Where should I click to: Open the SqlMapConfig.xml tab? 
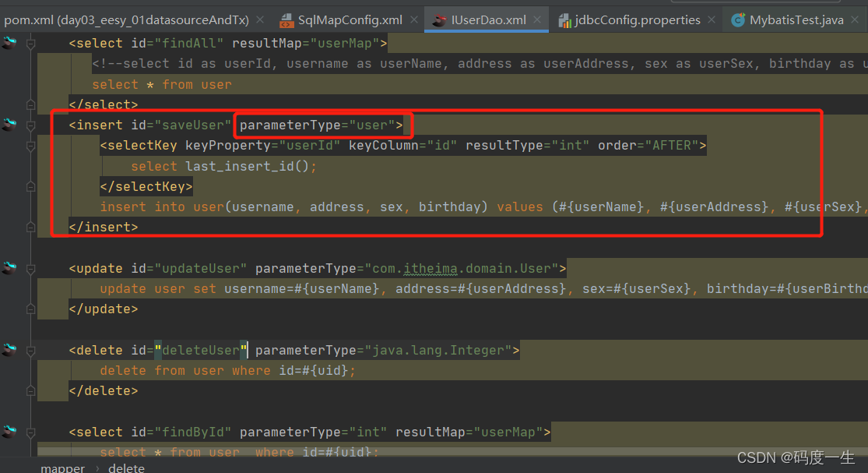click(350, 20)
